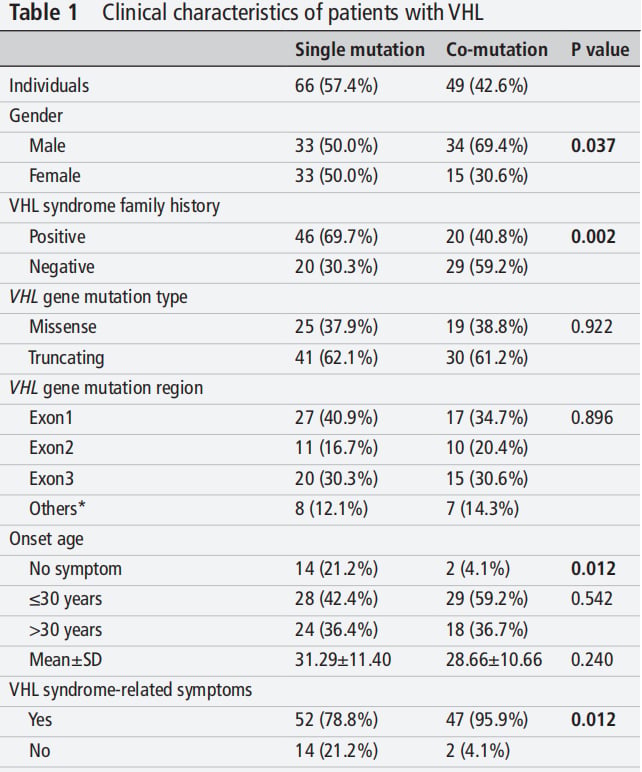Click the Male row label

point(47,146)
